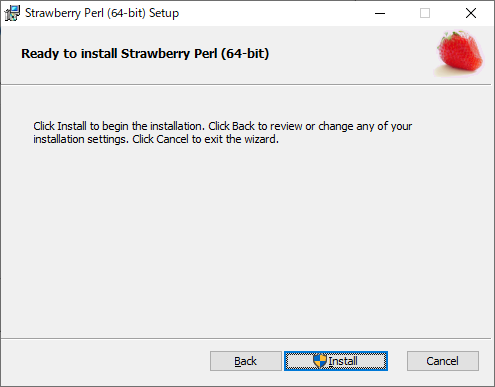The height and width of the screenshot is (387, 495).
Task: Click the UAC shield icon on the Install button
Action: pyautogui.click(x=320, y=361)
